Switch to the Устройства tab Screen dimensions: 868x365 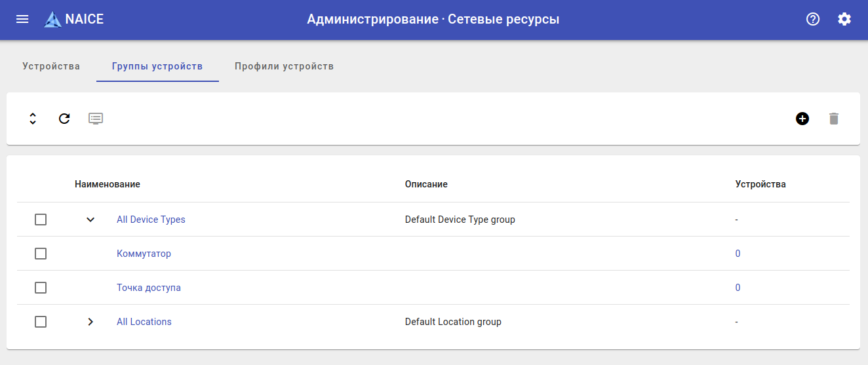51,66
